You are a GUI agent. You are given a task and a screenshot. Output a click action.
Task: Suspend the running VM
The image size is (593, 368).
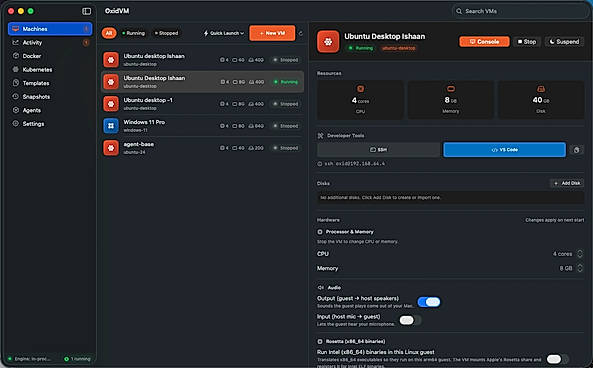[564, 42]
